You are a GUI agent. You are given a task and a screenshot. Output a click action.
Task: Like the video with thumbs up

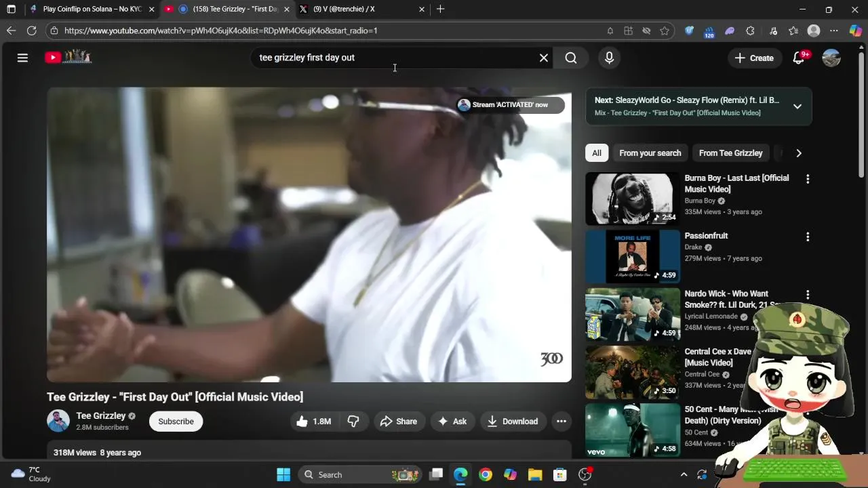313,421
